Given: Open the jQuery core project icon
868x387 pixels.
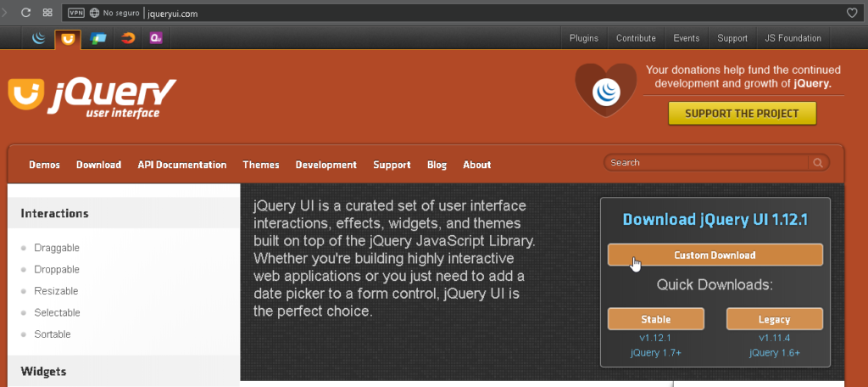Looking at the screenshot, I should [x=39, y=38].
